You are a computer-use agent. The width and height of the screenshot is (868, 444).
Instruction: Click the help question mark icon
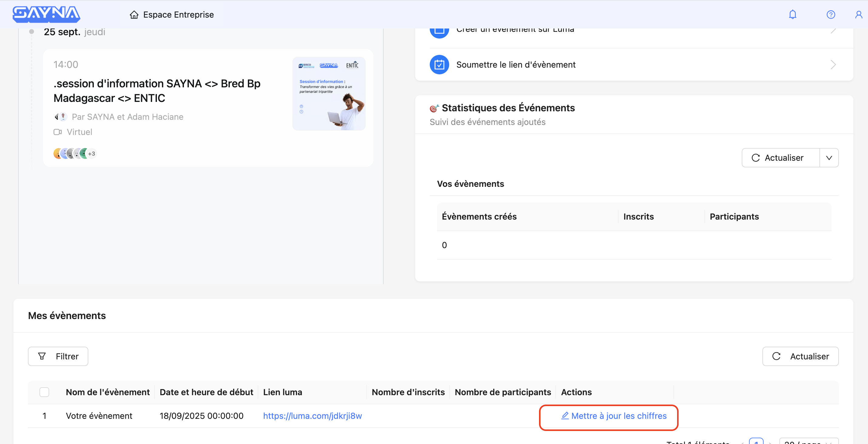click(x=831, y=15)
